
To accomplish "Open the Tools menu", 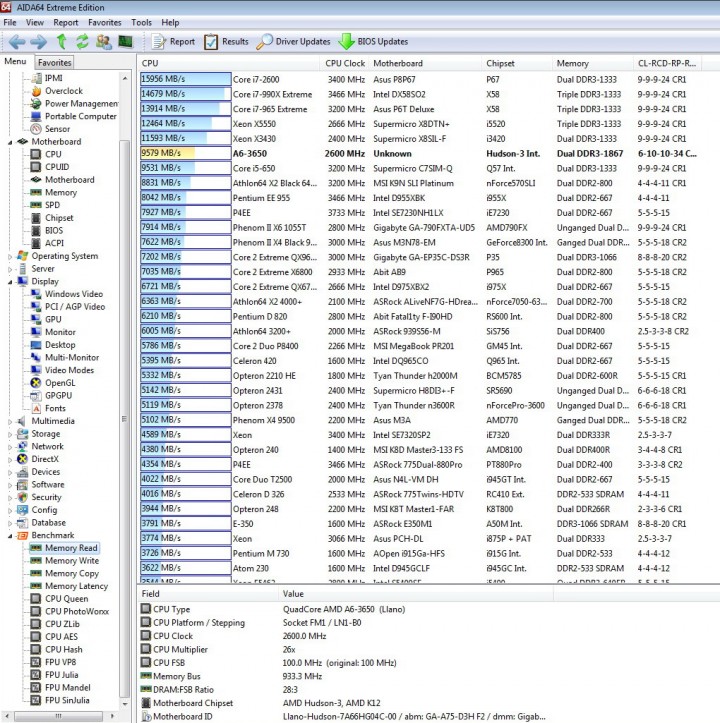I will click(x=141, y=23).
